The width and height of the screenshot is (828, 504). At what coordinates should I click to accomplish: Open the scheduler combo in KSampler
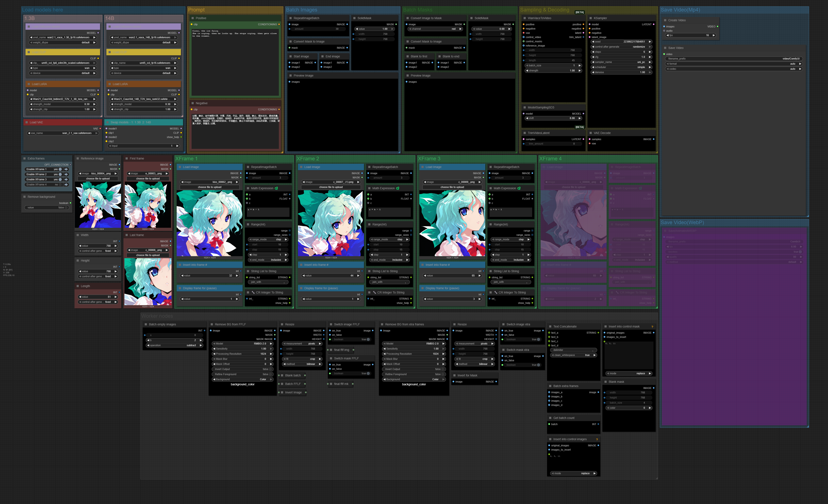621,67
